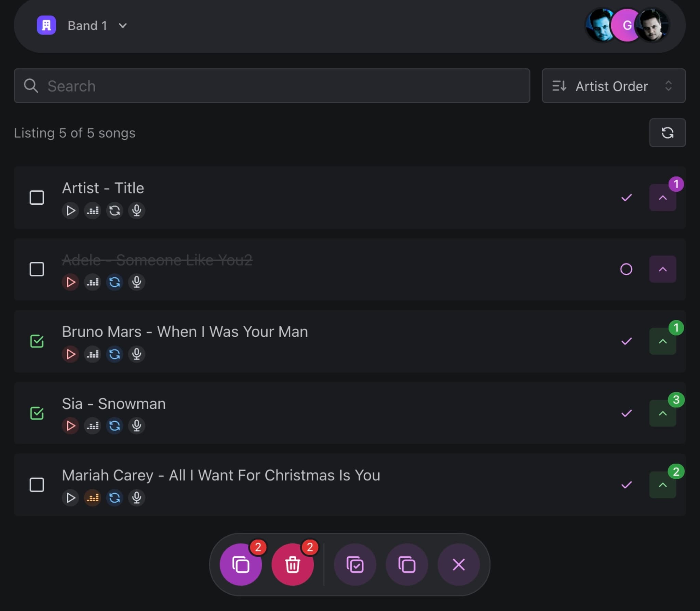Viewport: 700px width, 611px height.
Task: Close the selection bar with X button
Action: (x=458, y=565)
